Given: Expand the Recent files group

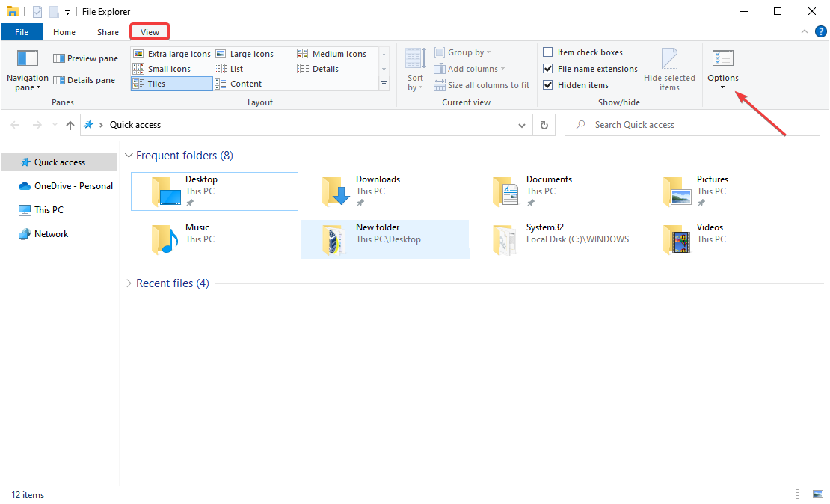Looking at the screenshot, I should point(129,283).
